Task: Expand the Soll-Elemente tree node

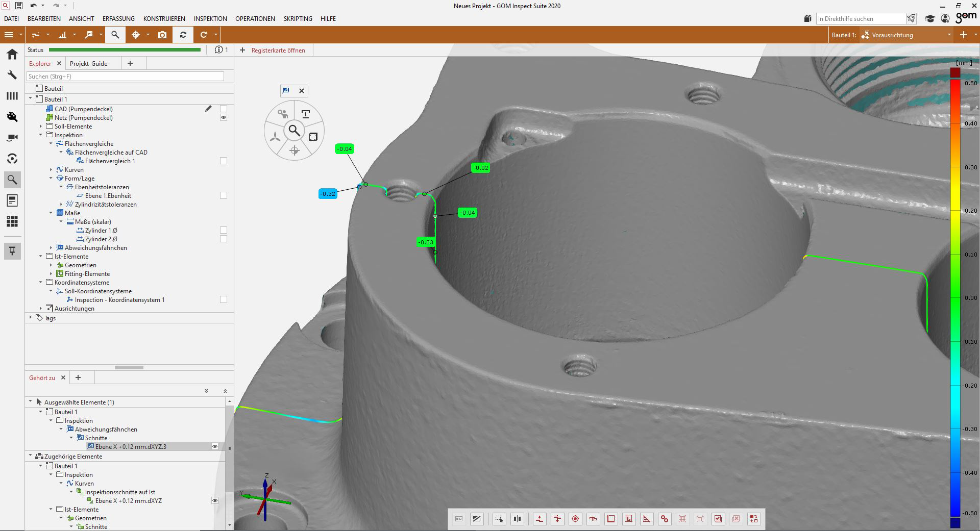Action: point(41,126)
